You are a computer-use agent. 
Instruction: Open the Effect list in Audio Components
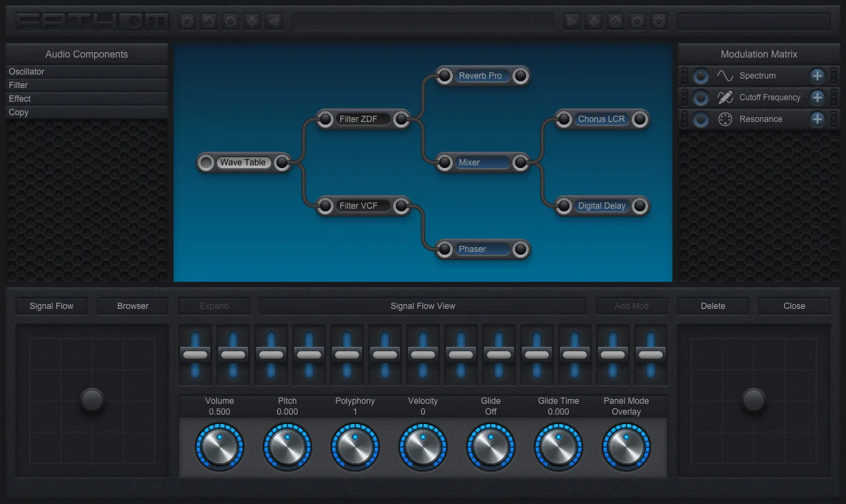pos(87,99)
